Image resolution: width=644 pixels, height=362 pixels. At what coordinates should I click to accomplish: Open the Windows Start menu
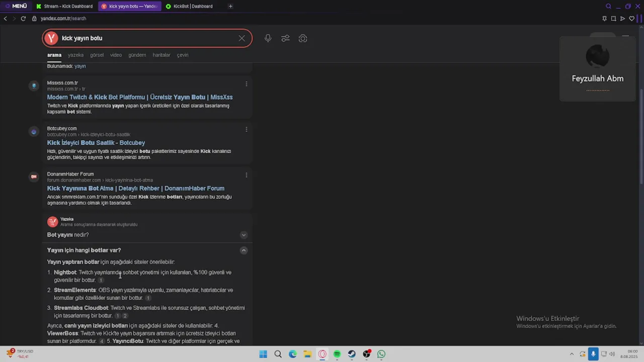(x=263, y=354)
